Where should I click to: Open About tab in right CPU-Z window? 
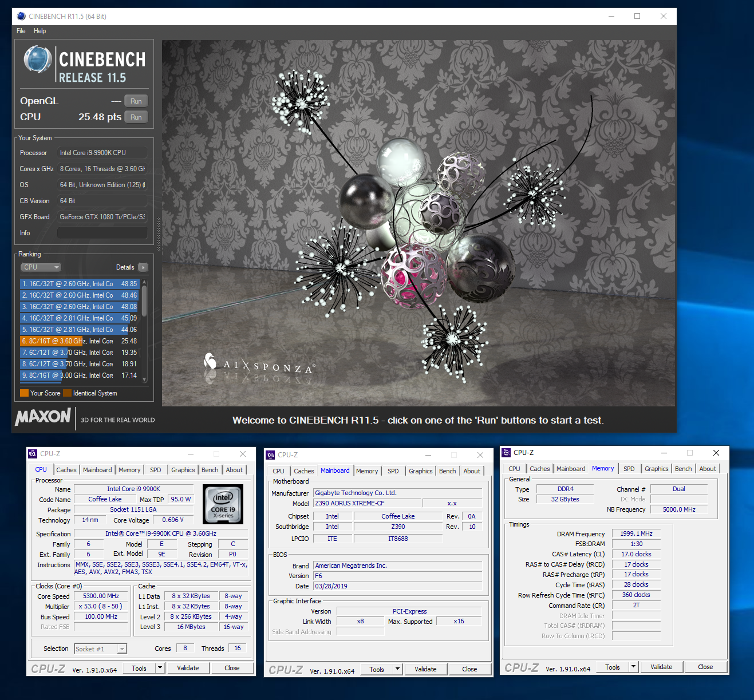pos(708,469)
